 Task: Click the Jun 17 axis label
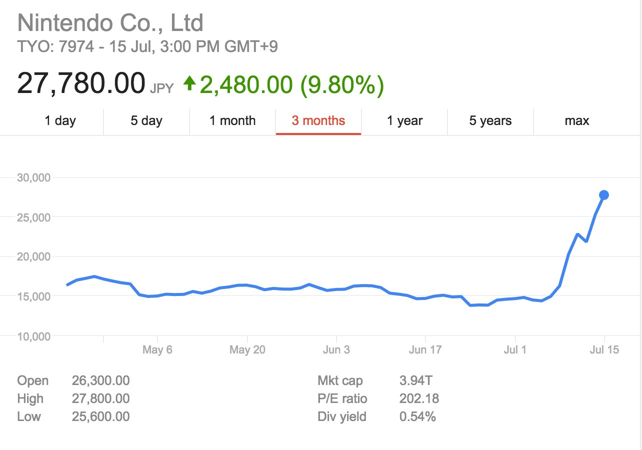tap(425, 350)
